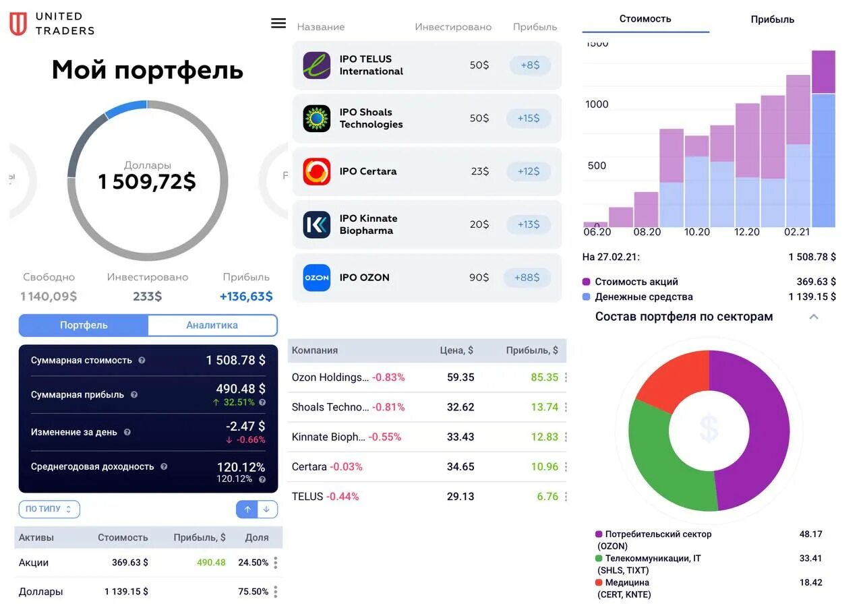This screenshot has height=616, width=863.
Task: Collapse Состав портфеля по секторам section
Action: click(814, 317)
